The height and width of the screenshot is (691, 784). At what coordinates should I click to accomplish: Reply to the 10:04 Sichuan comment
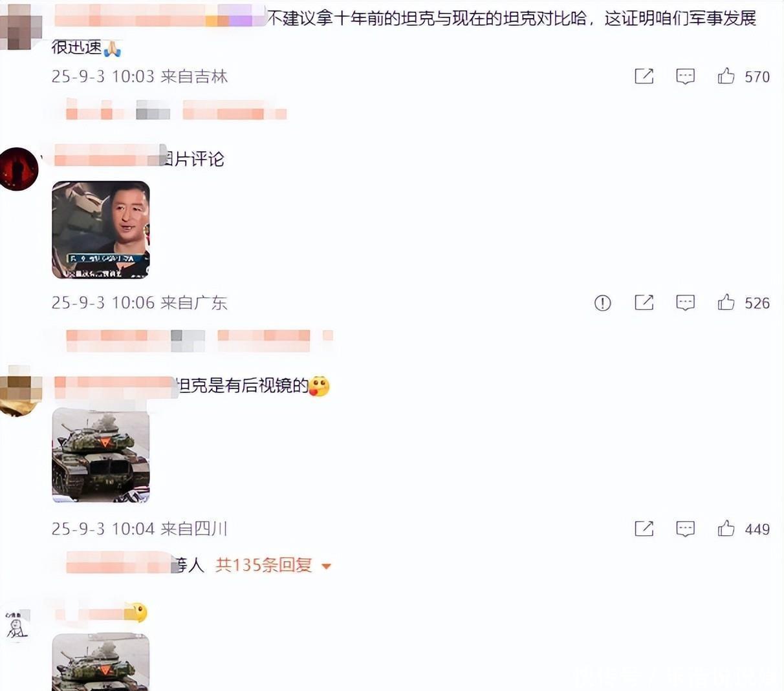coord(685,529)
